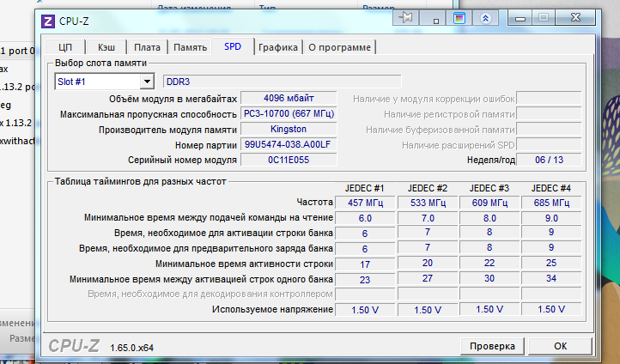Viewport: 620px width, 364px height.
Task: Click the 457 МГц frequency cell
Action: tap(365, 203)
